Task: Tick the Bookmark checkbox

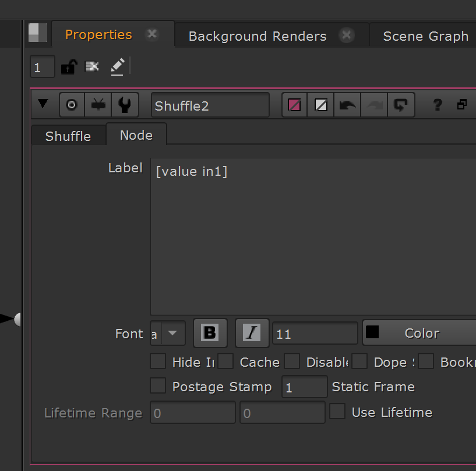Action: [x=426, y=361]
